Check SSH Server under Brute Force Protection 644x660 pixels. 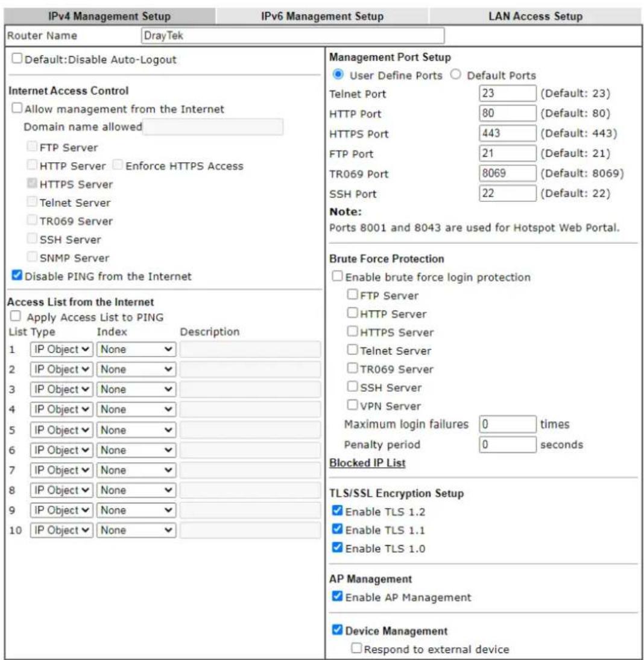[x=352, y=386]
